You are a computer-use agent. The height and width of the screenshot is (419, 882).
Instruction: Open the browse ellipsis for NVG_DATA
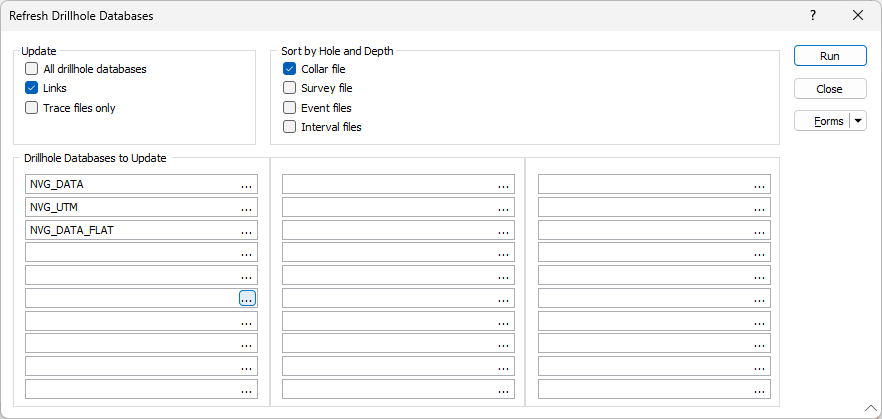click(x=246, y=184)
